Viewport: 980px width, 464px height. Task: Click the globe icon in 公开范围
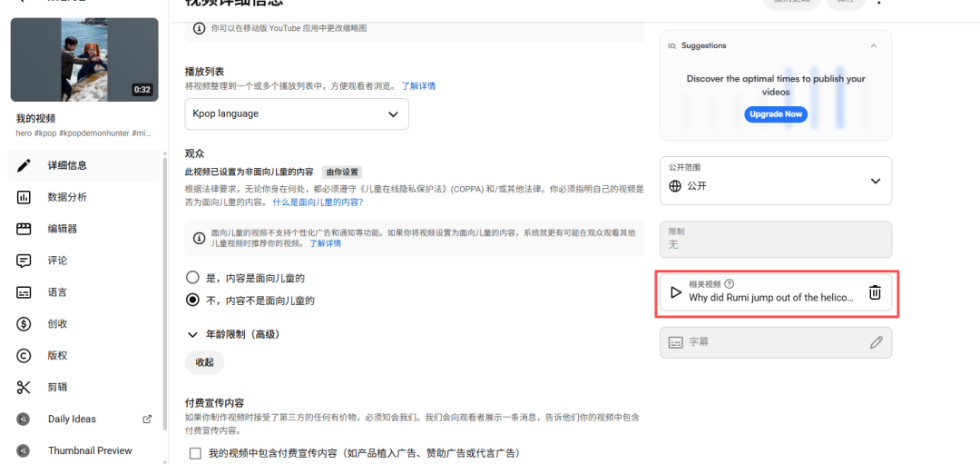pos(675,186)
